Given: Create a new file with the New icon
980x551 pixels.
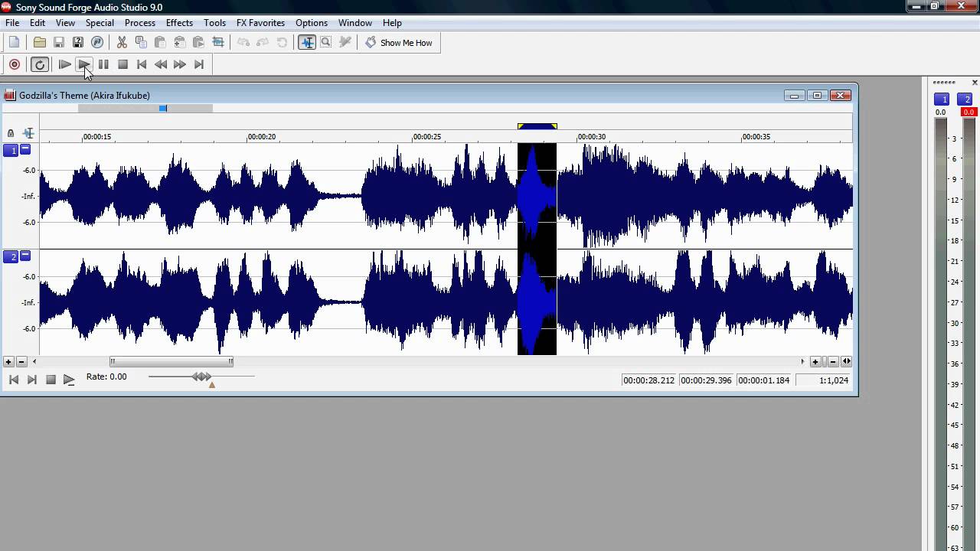Looking at the screenshot, I should click(14, 43).
